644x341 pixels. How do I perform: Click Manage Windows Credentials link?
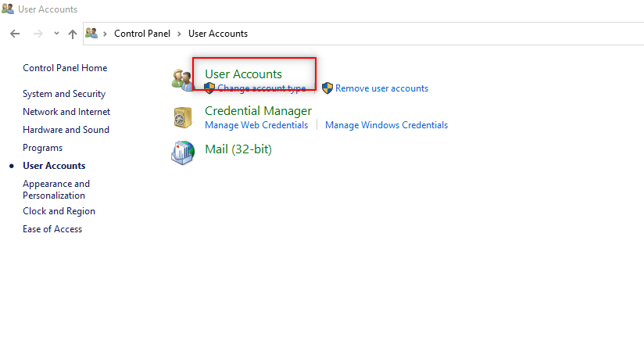pyautogui.click(x=387, y=125)
